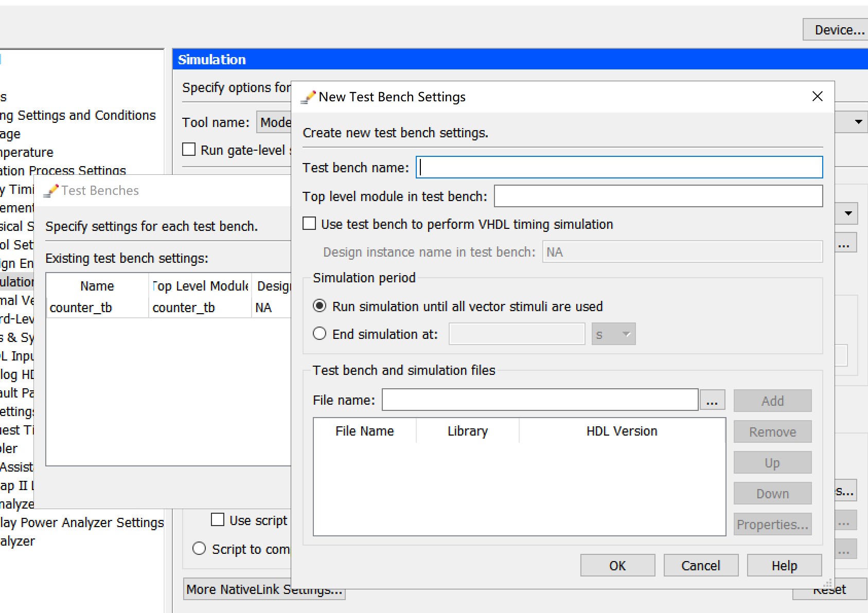Toggle Use script checkbox in Simulation page

(x=218, y=519)
